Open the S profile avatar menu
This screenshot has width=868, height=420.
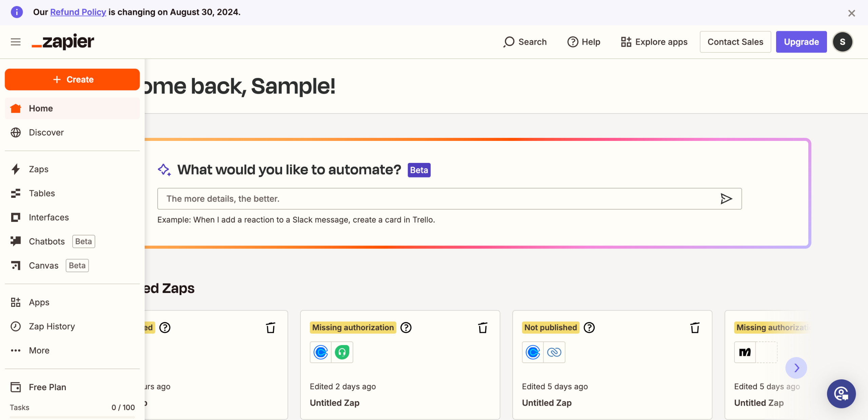click(x=843, y=42)
